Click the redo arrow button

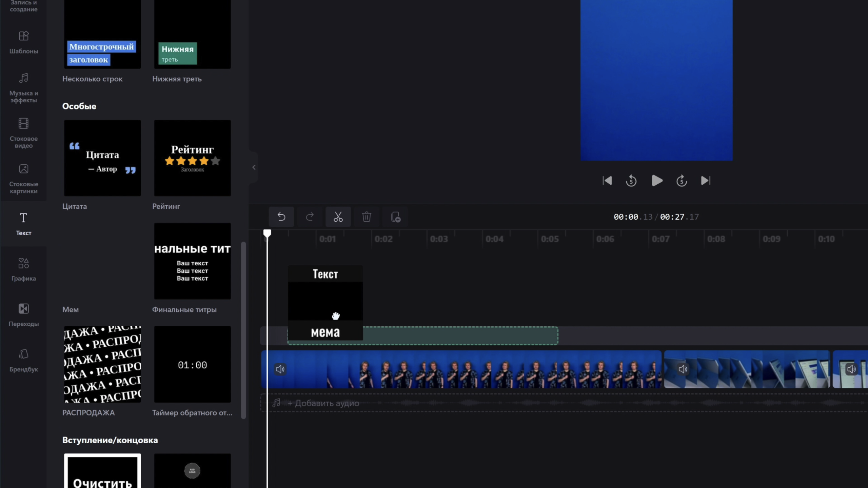(310, 217)
